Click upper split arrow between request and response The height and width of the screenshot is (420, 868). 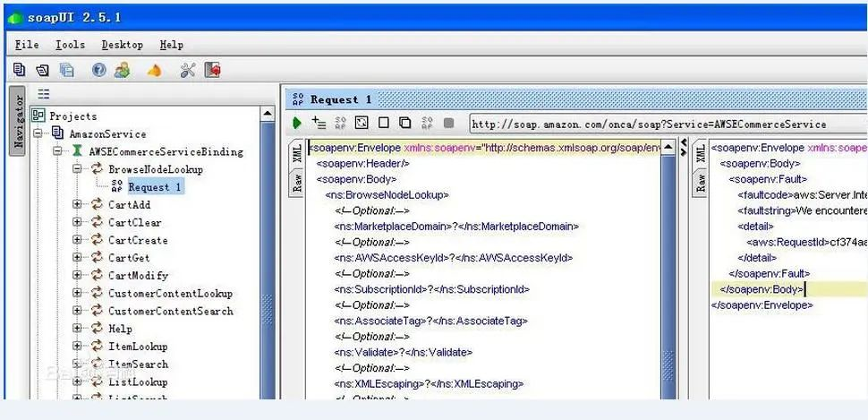683,141
